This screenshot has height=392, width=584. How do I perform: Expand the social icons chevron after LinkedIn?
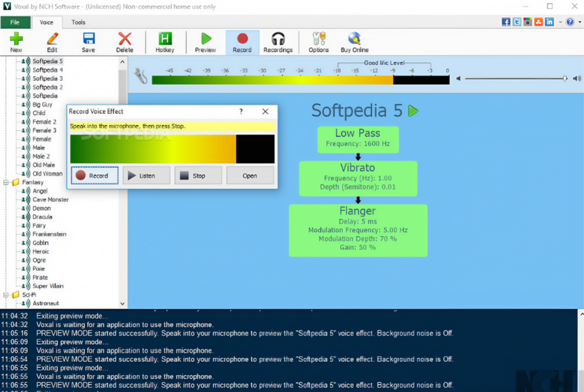point(560,22)
